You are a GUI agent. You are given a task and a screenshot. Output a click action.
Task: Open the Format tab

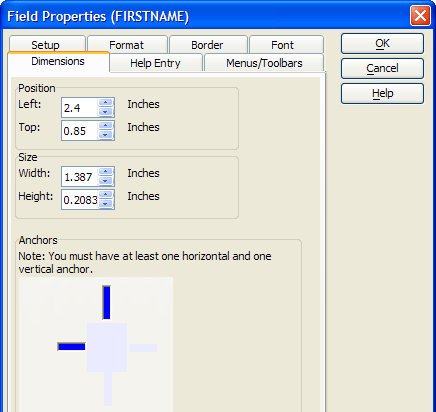[127, 45]
